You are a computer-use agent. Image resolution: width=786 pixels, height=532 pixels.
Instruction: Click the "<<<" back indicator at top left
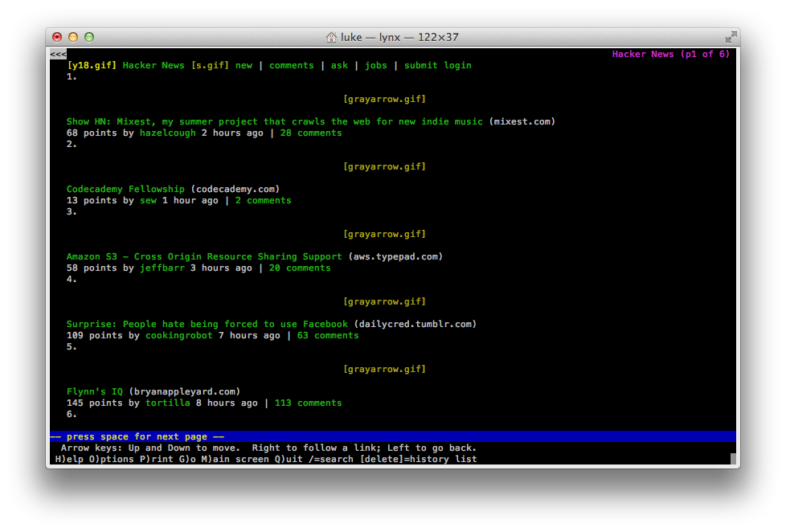(58, 55)
